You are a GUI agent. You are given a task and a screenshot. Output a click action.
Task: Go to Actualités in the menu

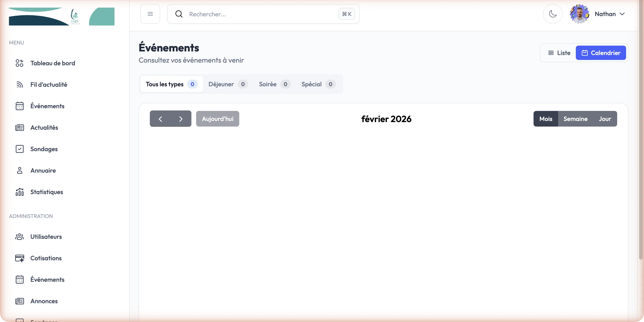(44, 128)
